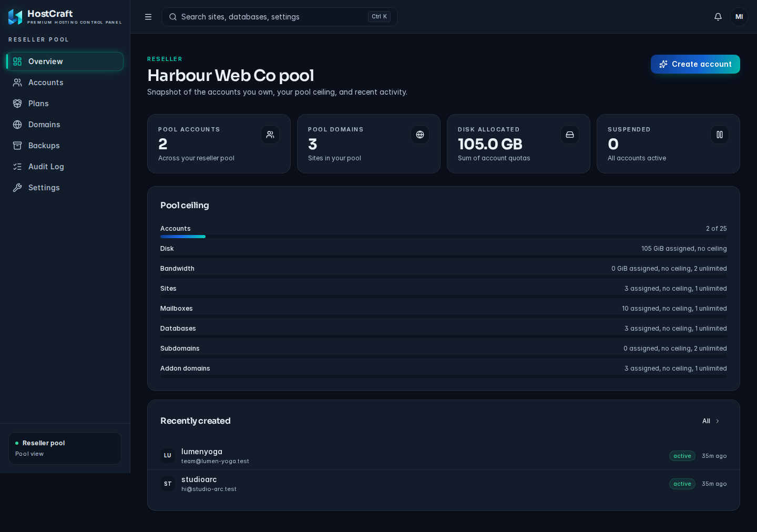
Task: Click the '2 of 25' accounts value
Action: point(717,229)
